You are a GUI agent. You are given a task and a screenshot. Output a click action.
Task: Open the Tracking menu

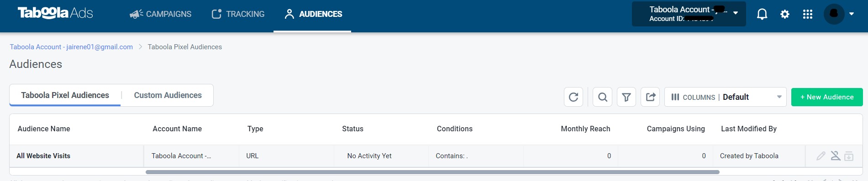(x=238, y=14)
